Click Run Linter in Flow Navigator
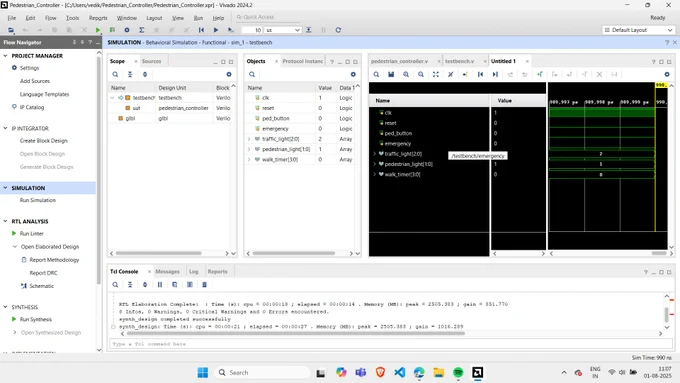The image size is (680, 383). point(32,233)
